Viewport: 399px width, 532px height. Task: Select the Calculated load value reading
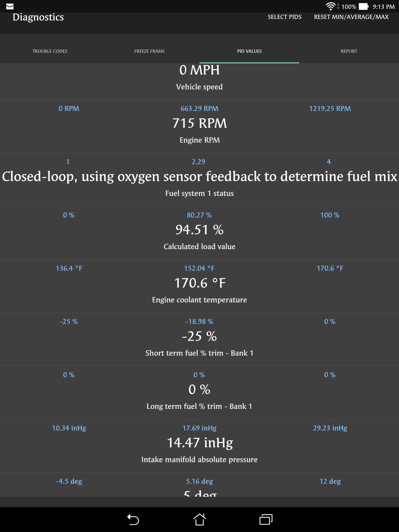click(199, 230)
